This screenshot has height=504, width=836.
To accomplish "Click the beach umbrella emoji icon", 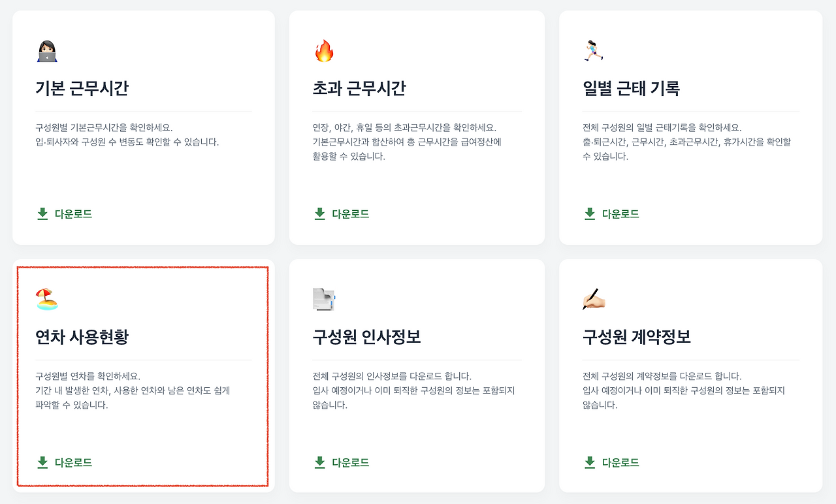I will (x=47, y=299).
